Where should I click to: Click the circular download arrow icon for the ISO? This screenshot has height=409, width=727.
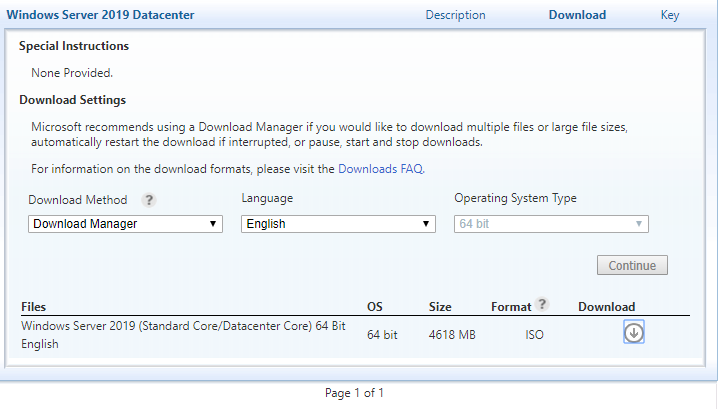(633, 332)
